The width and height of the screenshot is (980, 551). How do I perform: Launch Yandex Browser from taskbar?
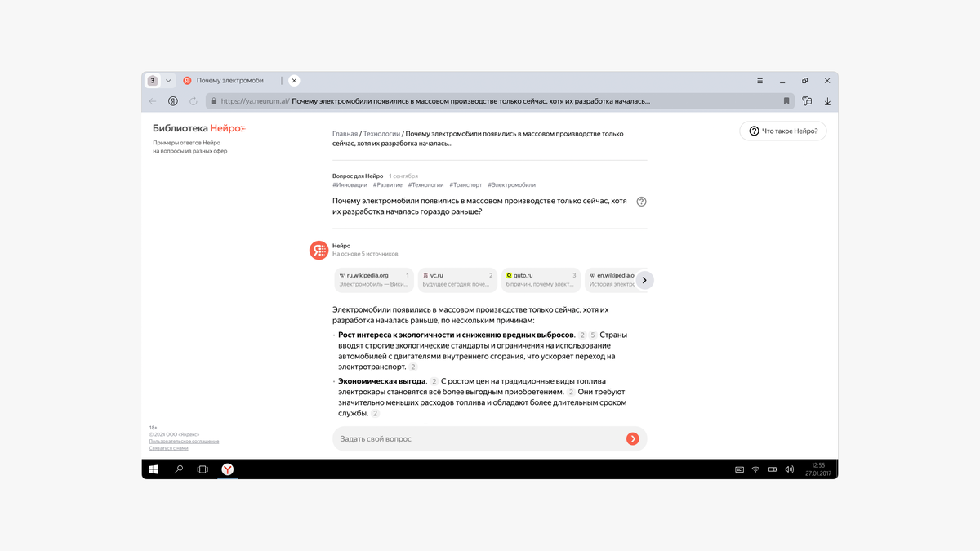click(x=228, y=469)
